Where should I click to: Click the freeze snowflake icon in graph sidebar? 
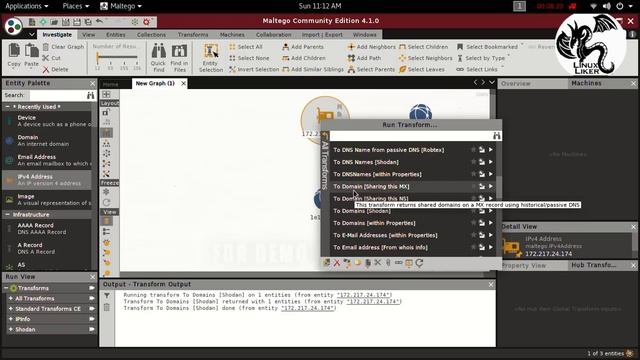pos(107,192)
